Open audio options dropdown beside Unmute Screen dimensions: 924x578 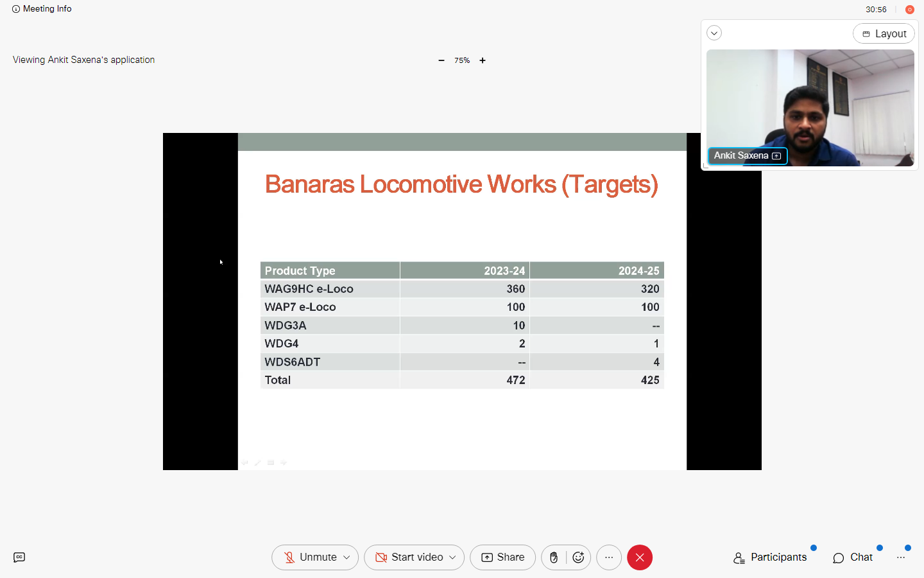(347, 557)
